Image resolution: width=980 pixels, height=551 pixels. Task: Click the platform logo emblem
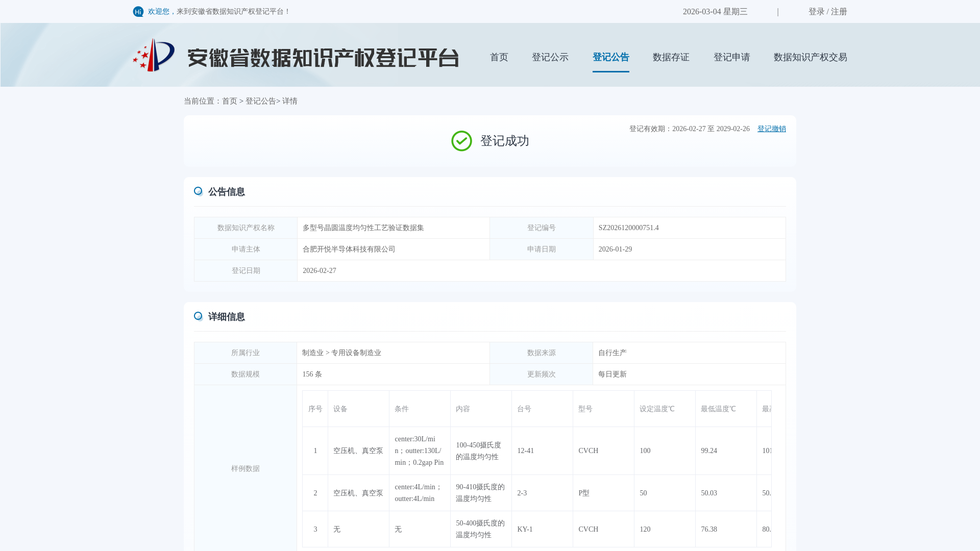point(154,55)
